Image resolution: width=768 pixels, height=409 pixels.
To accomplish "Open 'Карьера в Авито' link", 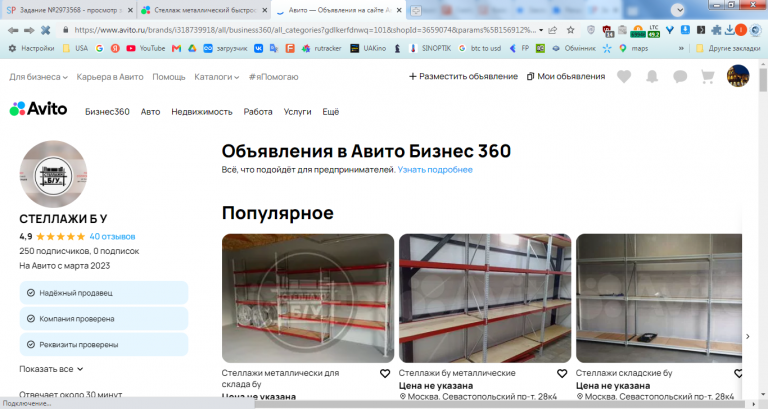I will coord(110,77).
